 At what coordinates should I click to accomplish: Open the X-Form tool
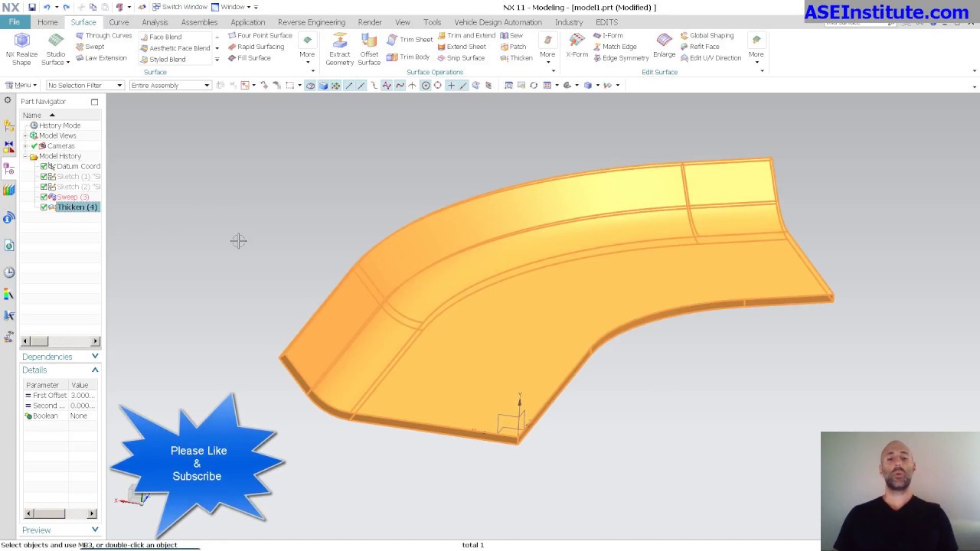tap(577, 46)
